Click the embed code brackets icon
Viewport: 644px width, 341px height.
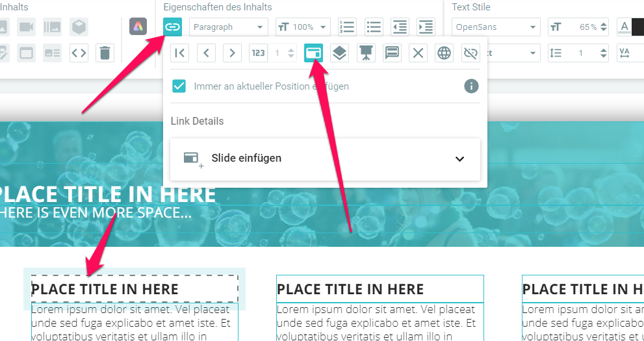coord(79,53)
